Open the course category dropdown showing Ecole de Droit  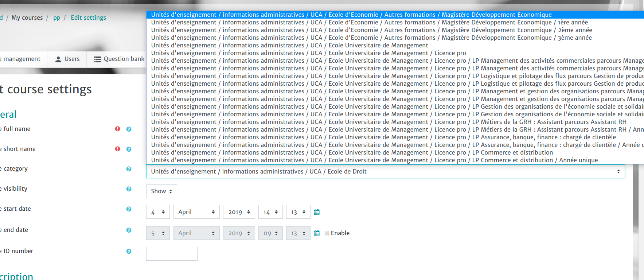pyautogui.click(x=385, y=171)
